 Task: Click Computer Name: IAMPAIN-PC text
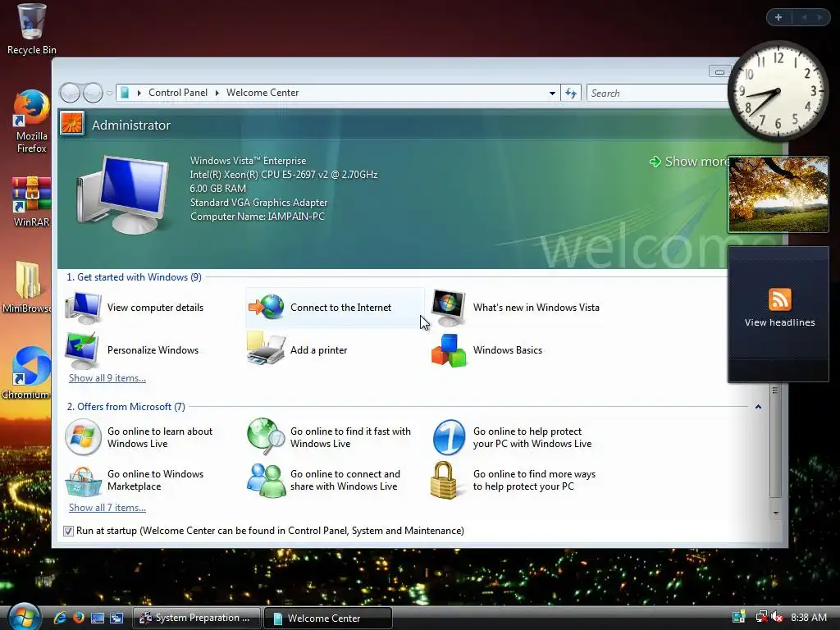pos(257,217)
